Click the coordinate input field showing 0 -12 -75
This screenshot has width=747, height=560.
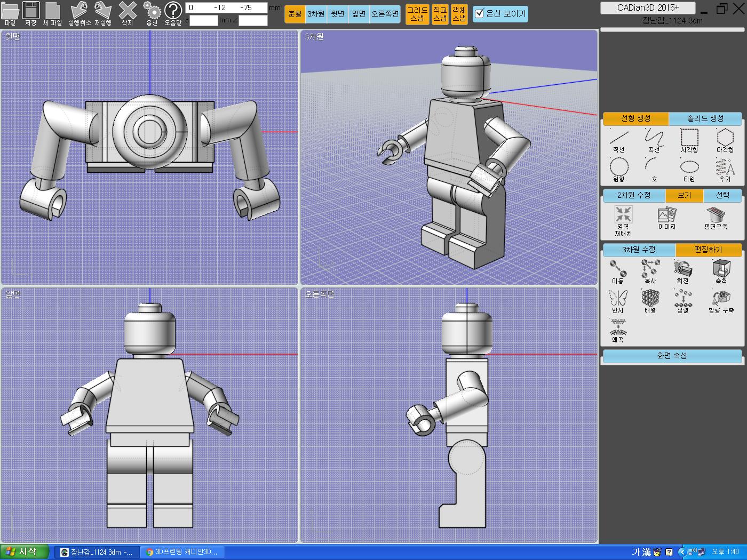point(226,8)
